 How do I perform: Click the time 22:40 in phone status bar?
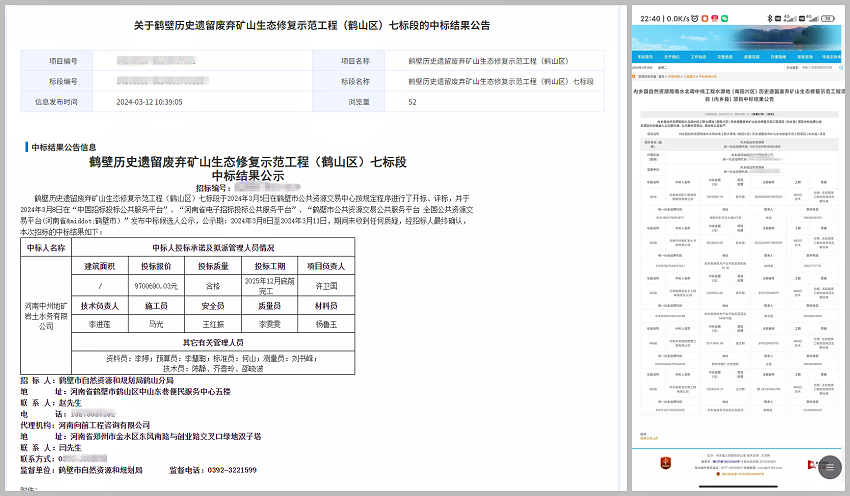[650, 18]
